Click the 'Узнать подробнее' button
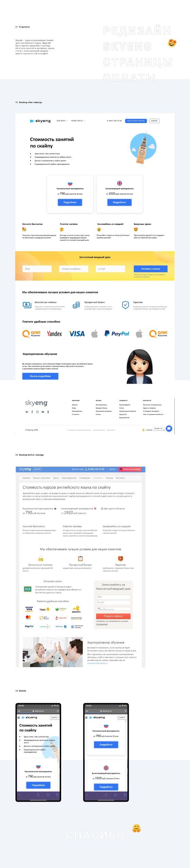 [40, 376]
